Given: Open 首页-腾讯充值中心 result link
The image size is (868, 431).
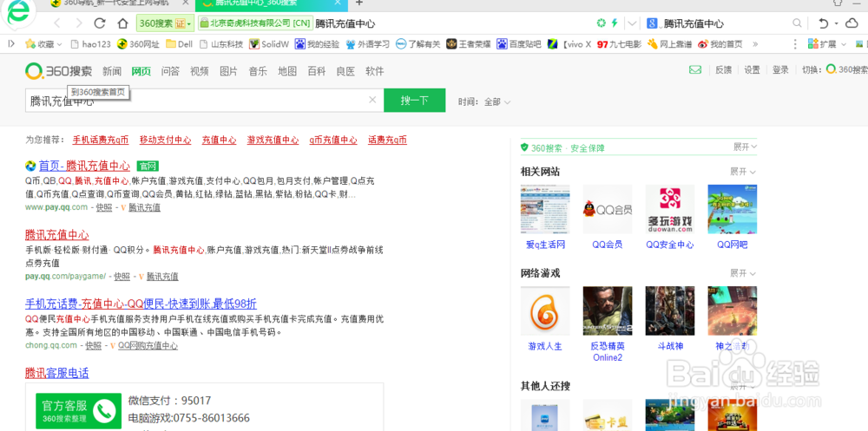Looking at the screenshot, I should click(84, 166).
